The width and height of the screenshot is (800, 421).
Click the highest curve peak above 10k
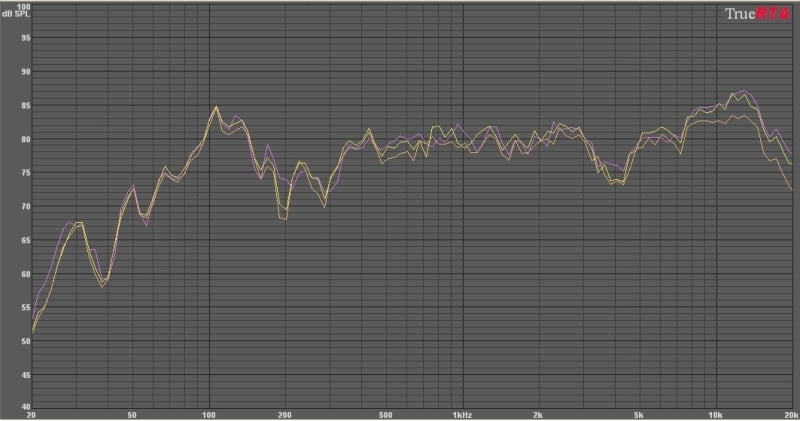coord(742,92)
